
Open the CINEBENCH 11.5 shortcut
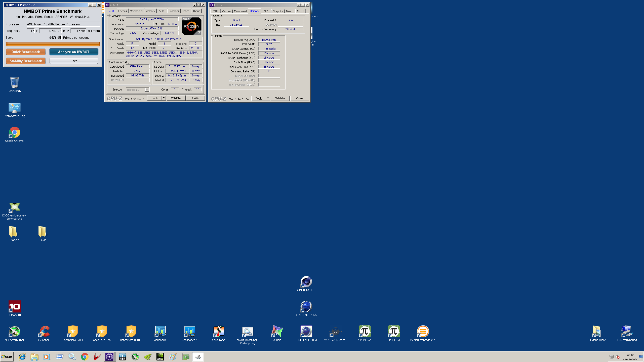coord(306,308)
